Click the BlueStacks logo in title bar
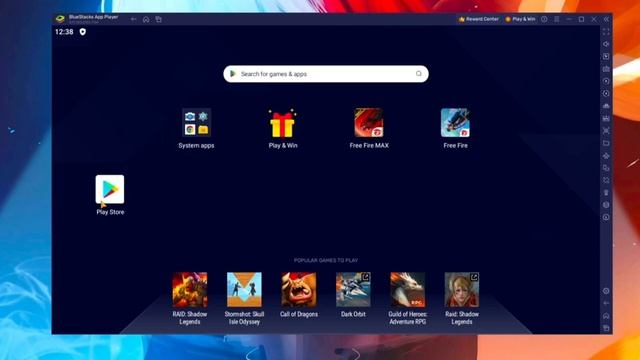The width and height of the screenshot is (640, 360). click(x=60, y=19)
